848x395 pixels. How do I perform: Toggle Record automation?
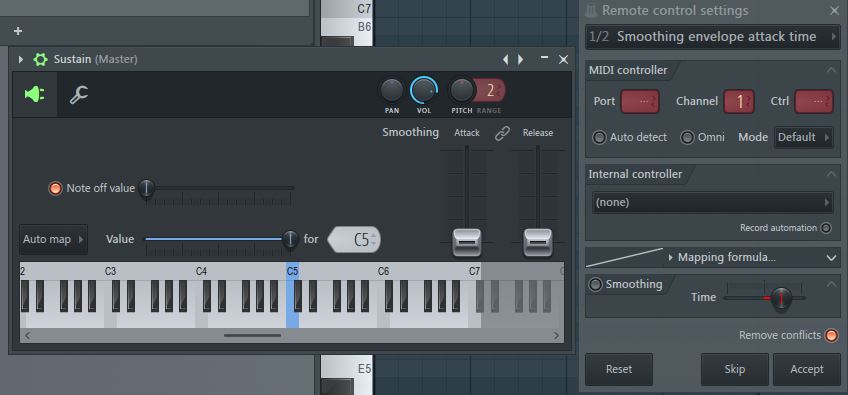coord(826,228)
